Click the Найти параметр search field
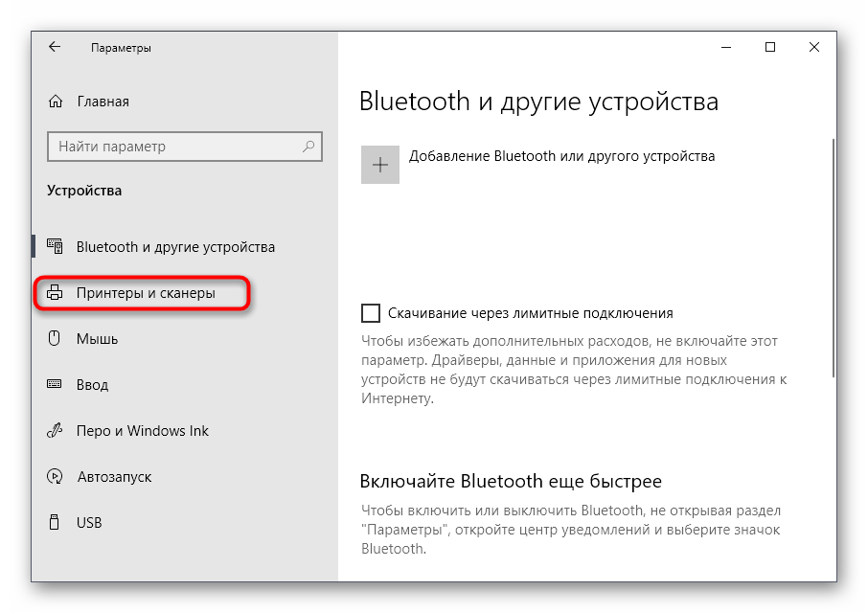The image size is (868, 613). (185, 147)
